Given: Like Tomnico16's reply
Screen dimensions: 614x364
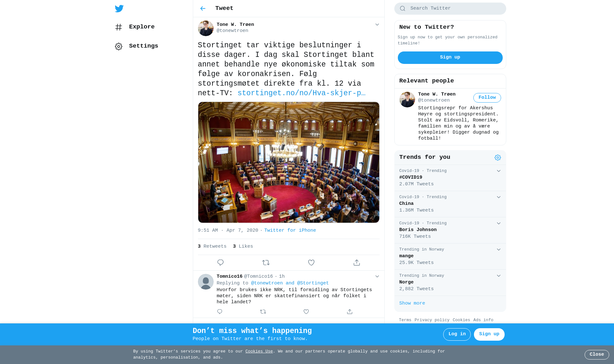Looking at the screenshot, I should point(306,312).
